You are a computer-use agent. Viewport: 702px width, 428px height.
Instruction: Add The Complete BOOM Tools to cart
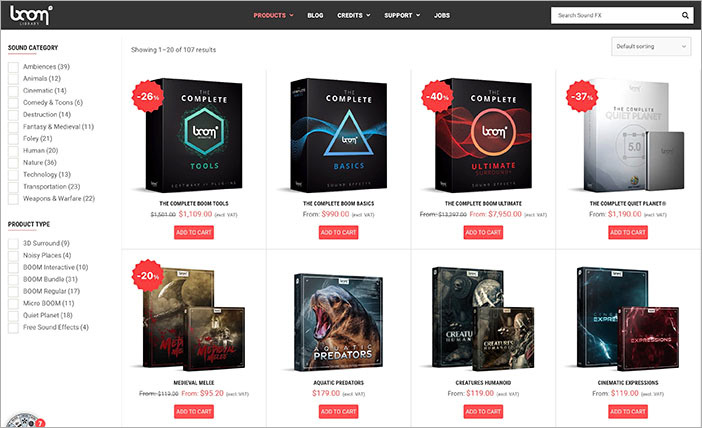(194, 232)
